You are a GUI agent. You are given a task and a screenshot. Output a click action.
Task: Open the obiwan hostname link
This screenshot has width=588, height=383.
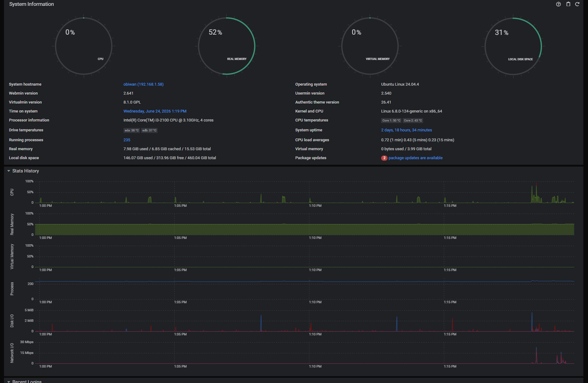coord(144,84)
